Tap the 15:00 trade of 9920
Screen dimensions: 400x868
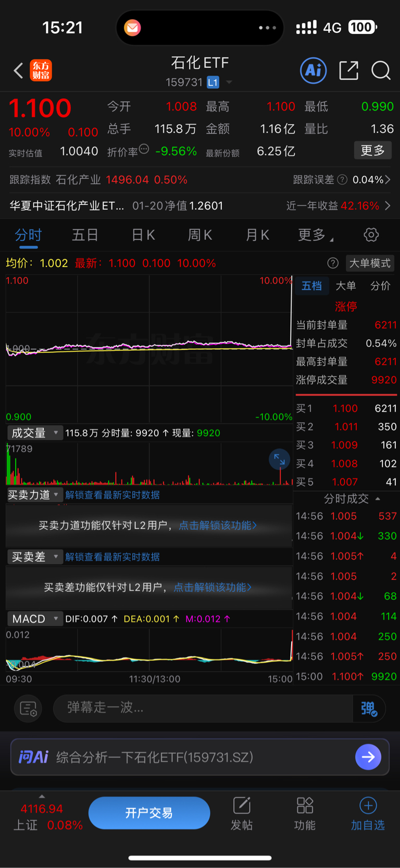pos(346,677)
